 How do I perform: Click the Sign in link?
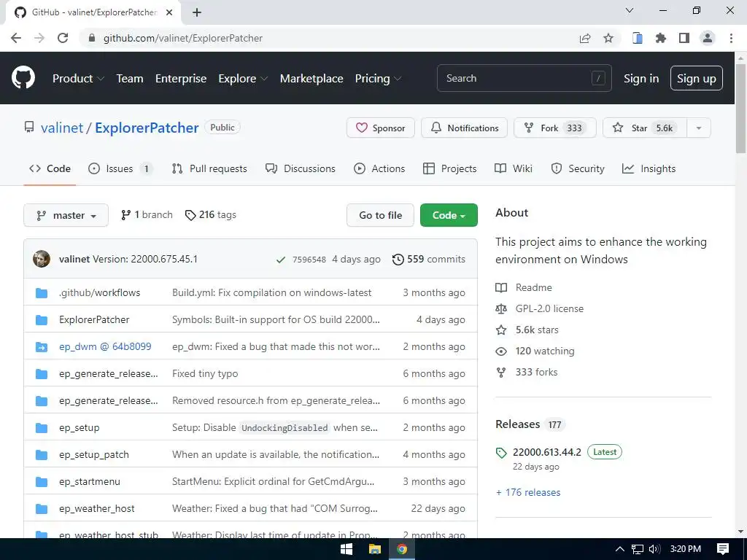tap(641, 79)
